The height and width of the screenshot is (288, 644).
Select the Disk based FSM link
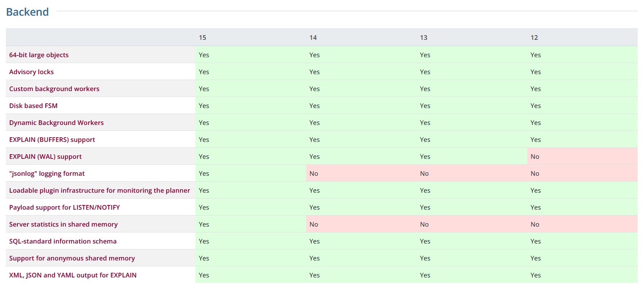pos(33,106)
